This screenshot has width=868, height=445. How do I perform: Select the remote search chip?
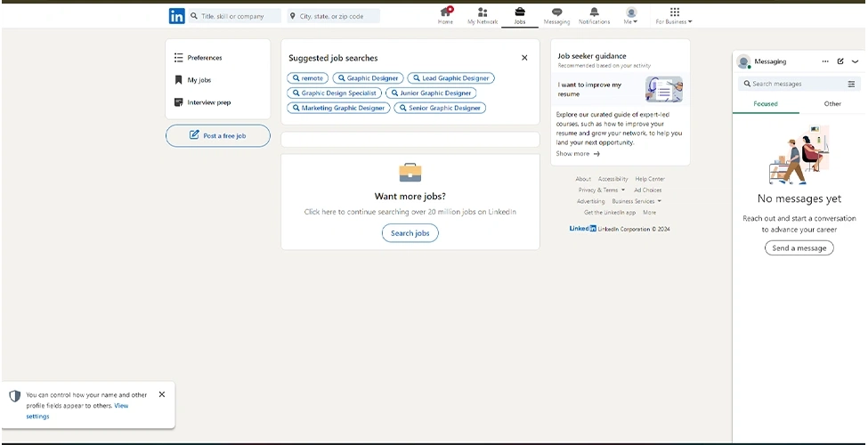pyautogui.click(x=308, y=78)
